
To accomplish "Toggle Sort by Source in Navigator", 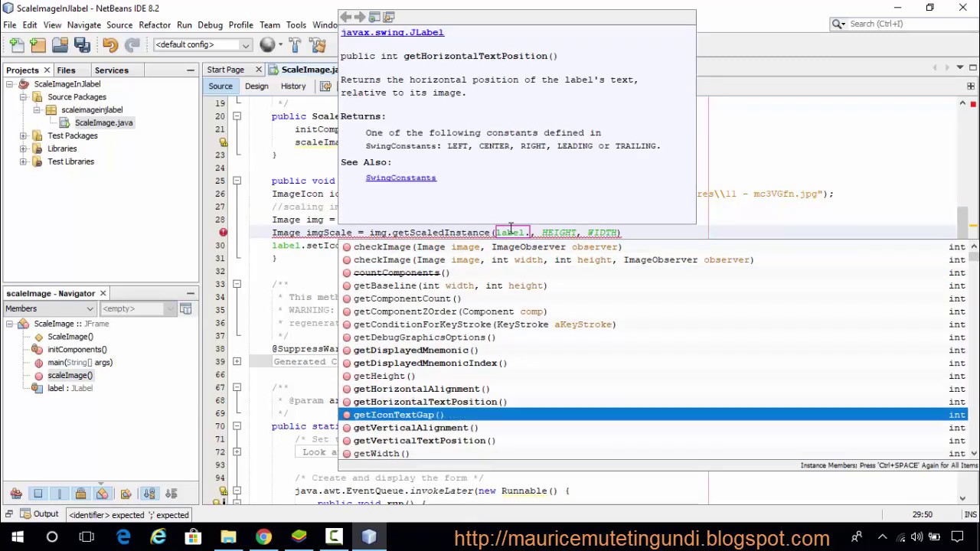I will (x=171, y=494).
